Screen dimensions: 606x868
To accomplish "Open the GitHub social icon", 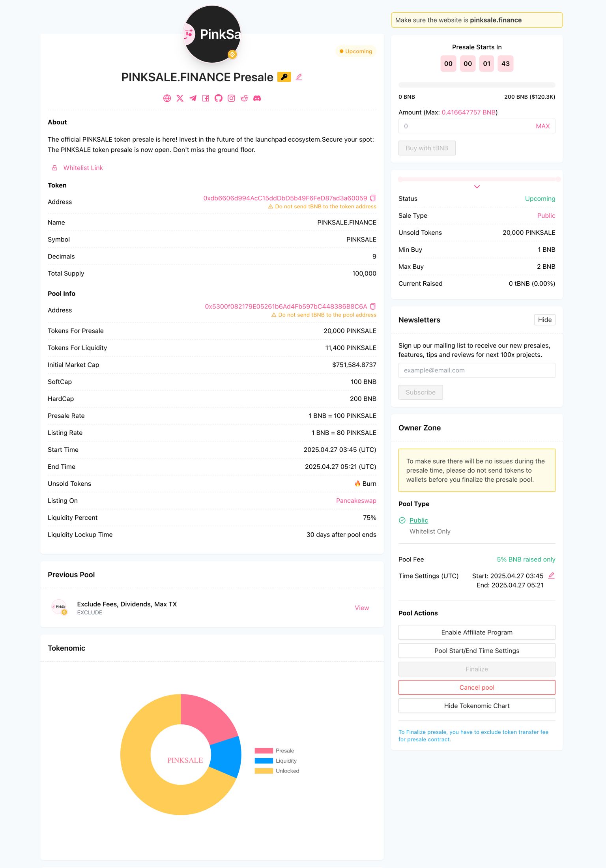I will 219,98.
